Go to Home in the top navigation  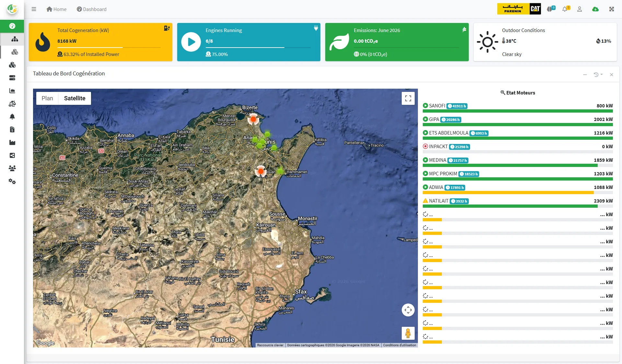click(x=56, y=9)
